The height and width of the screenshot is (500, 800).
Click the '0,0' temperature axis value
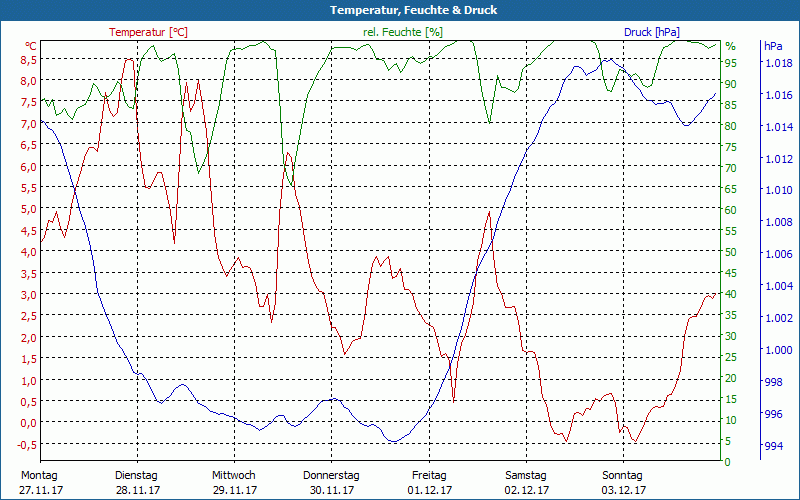(x=28, y=423)
